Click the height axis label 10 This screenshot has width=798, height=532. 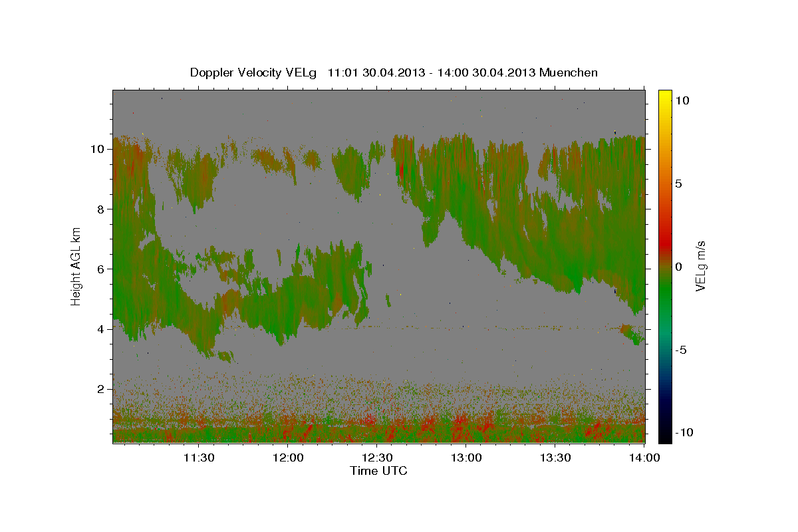(98, 149)
